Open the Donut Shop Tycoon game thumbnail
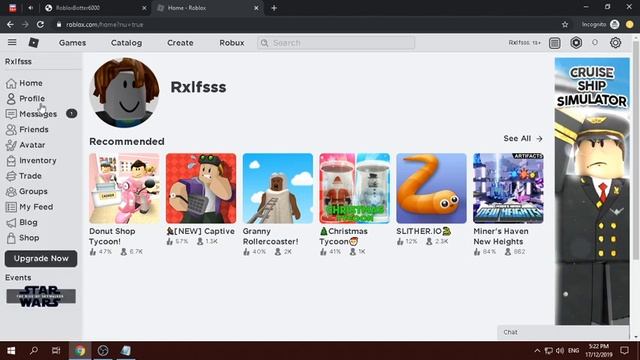 pyautogui.click(x=124, y=188)
